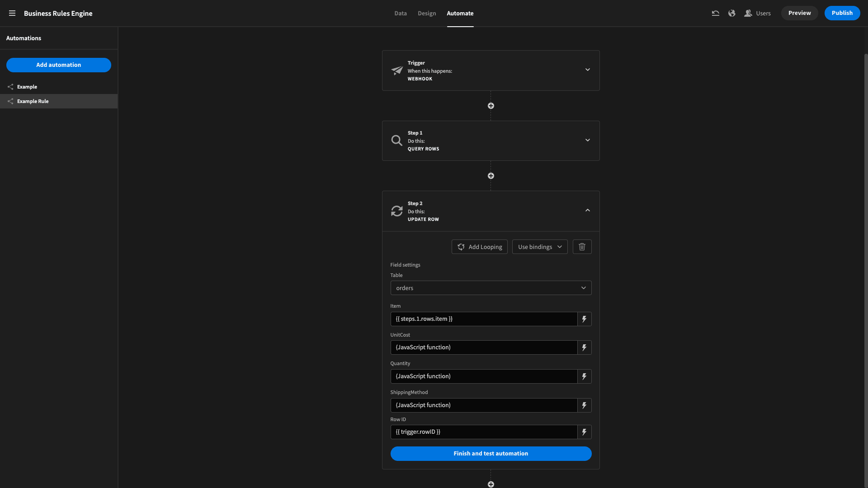868x488 pixels.
Task: Click Finish and test automation button
Action: (491, 454)
